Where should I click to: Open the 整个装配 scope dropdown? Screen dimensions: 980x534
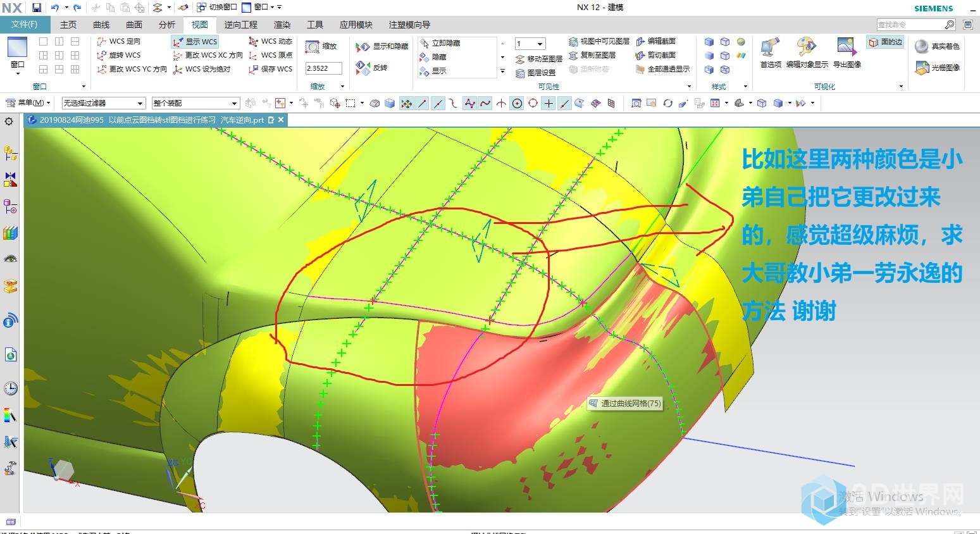coord(195,103)
